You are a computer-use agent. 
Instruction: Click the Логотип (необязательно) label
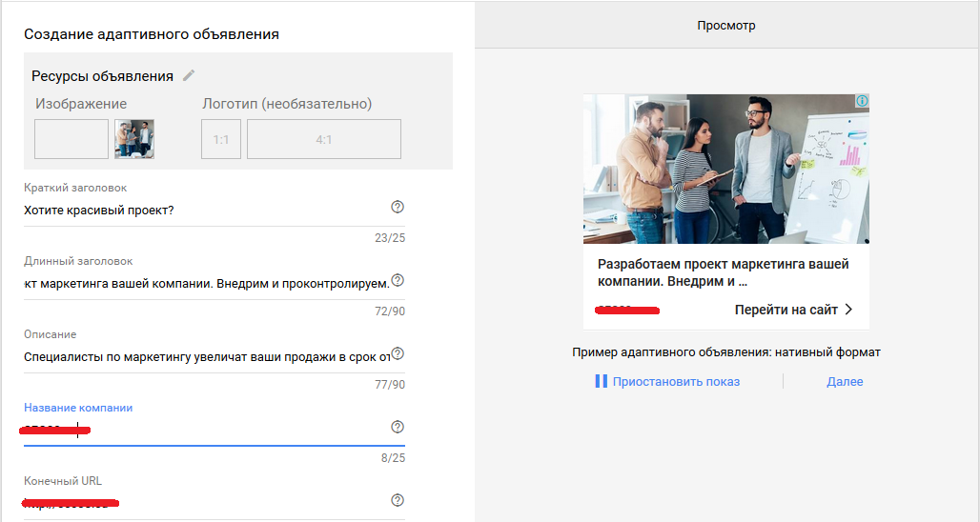tap(287, 104)
